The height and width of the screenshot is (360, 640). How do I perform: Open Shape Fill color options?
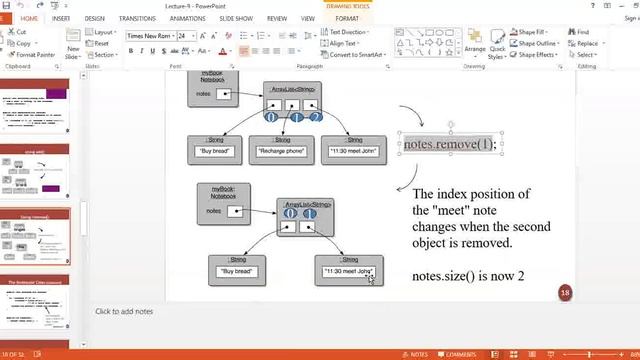(529, 32)
